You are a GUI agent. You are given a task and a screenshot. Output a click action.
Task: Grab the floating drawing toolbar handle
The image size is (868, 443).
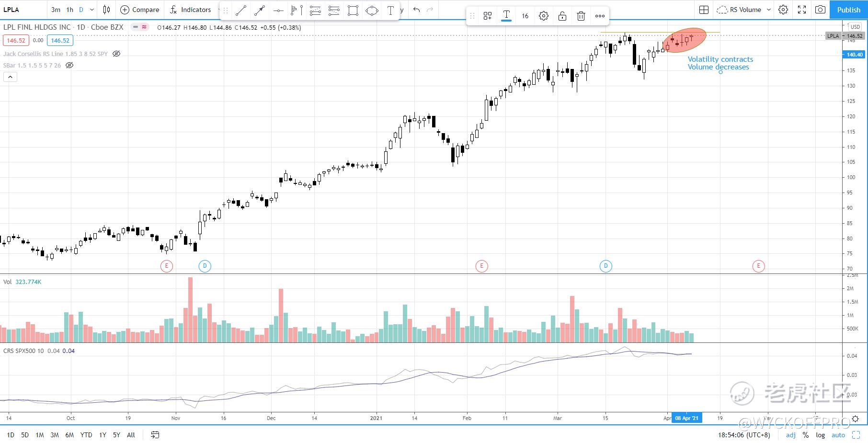tap(472, 16)
